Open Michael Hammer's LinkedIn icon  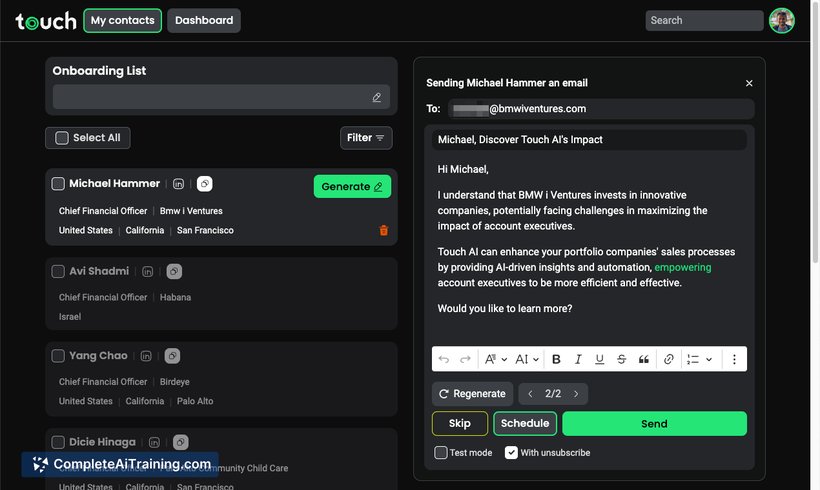tap(178, 184)
